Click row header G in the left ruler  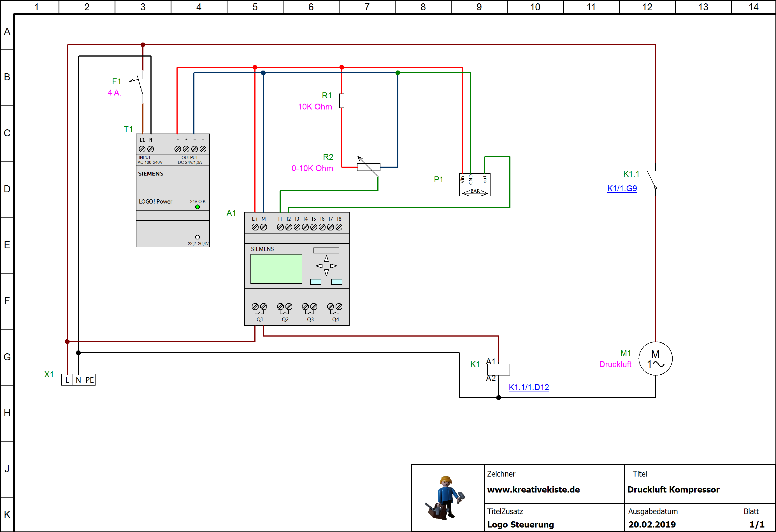7,357
